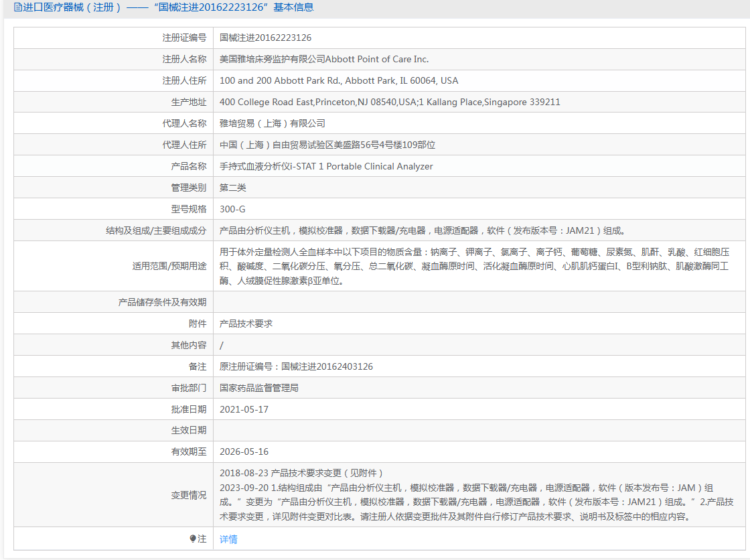
Task: Click the page heading 进口医疗器械（注册）基本信息
Action: pos(164,7)
